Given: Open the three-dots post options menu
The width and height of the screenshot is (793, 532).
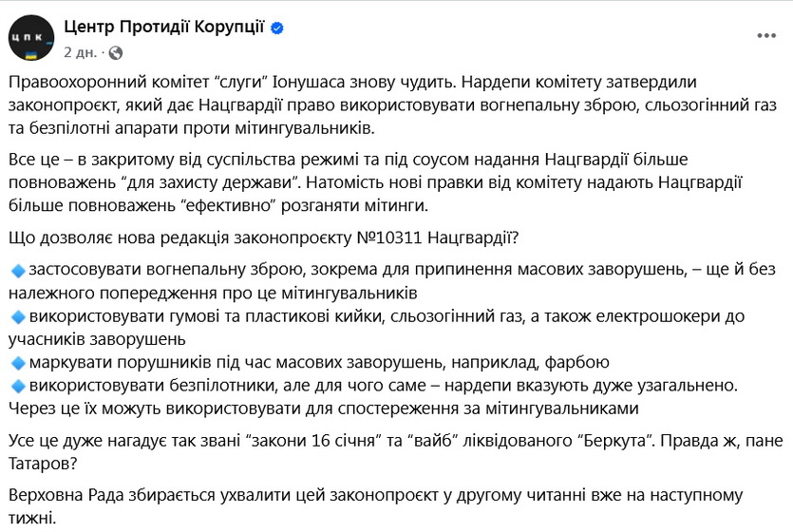Looking at the screenshot, I should tap(765, 36).
